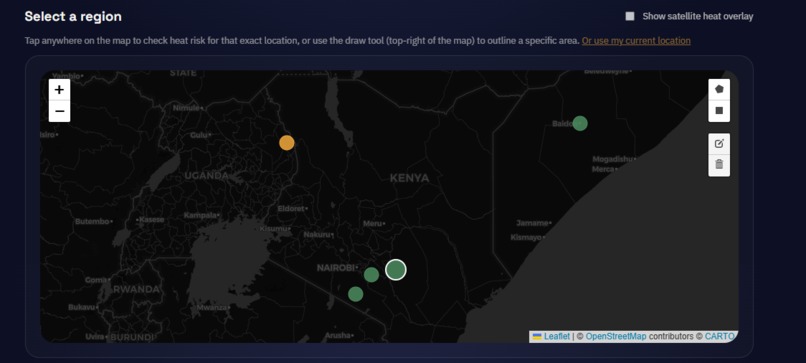Select the white-outlined green marker east of Nairobi
Image resolution: width=806 pixels, height=363 pixels.
pyautogui.click(x=395, y=269)
